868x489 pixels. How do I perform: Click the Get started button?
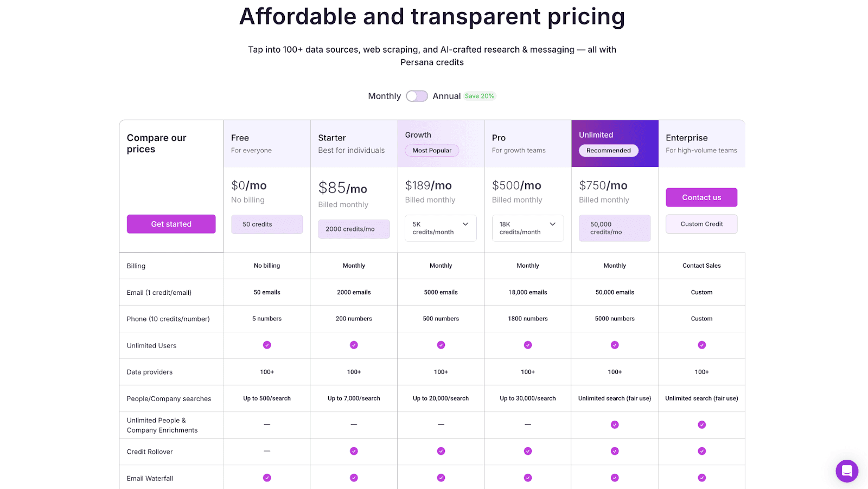[x=171, y=223]
